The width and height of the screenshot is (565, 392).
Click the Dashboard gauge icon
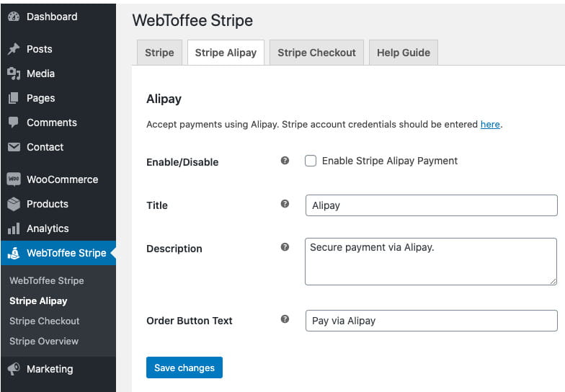click(14, 17)
